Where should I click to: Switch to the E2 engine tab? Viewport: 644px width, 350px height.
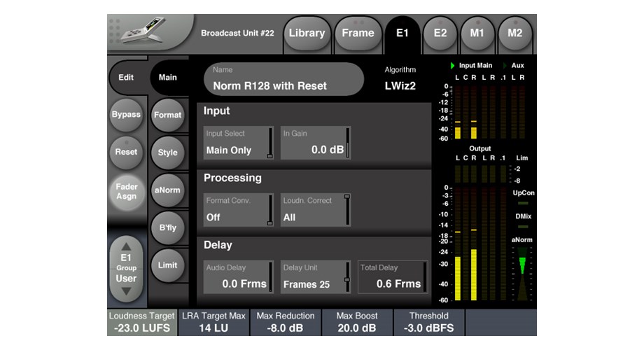(440, 33)
